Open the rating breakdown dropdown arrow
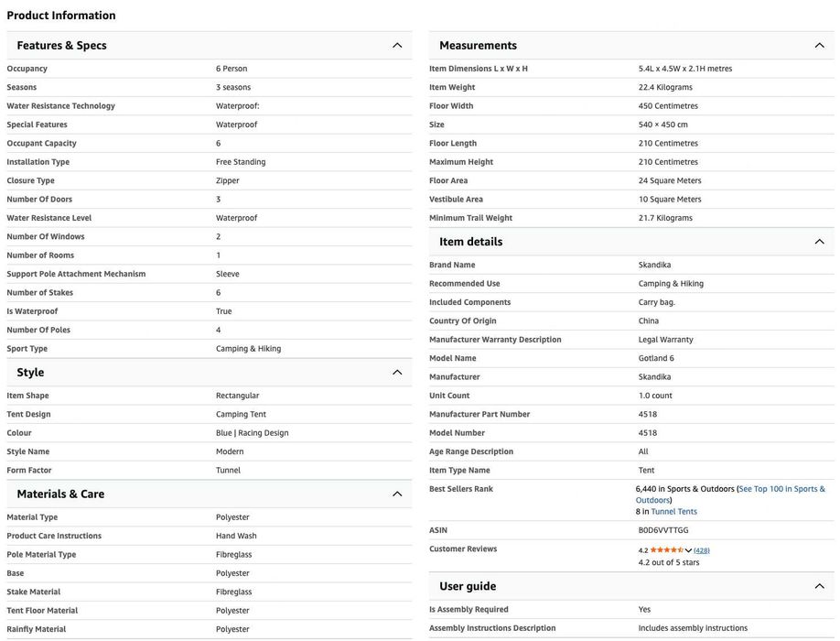840x641 pixels. pyautogui.click(x=688, y=550)
